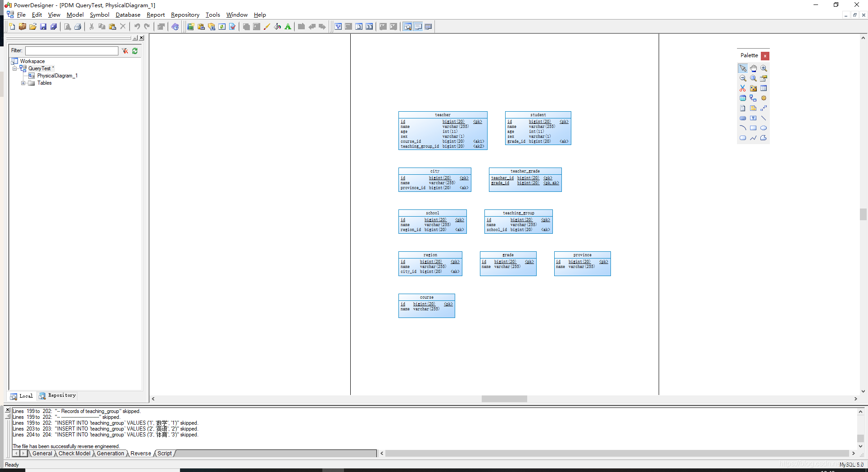
Task: Switch to the Repository browser tab
Action: pyautogui.click(x=58, y=395)
